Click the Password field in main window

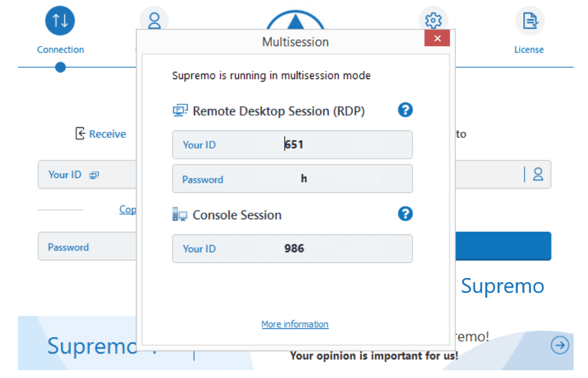pos(87,246)
